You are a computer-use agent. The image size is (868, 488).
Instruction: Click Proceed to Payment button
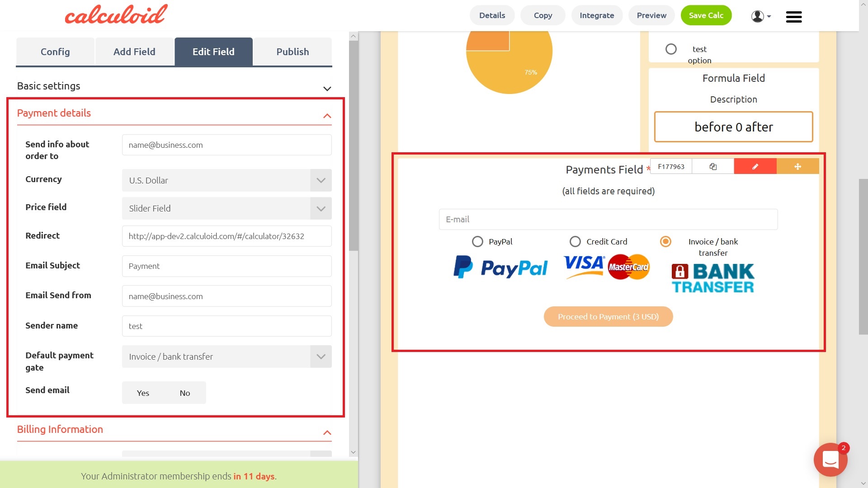click(608, 316)
